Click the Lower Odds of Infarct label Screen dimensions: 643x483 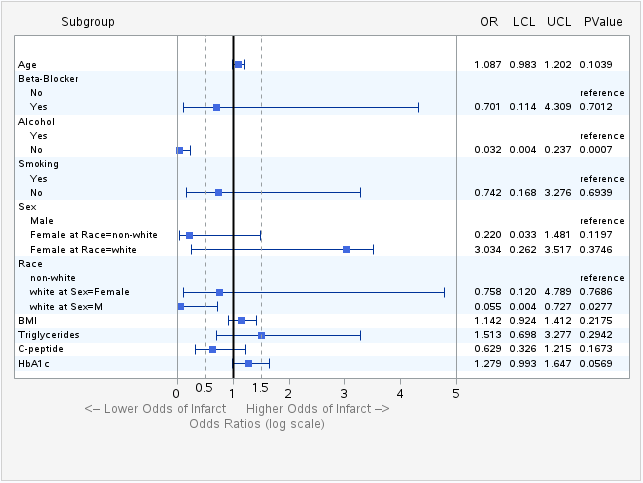tap(154, 409)
